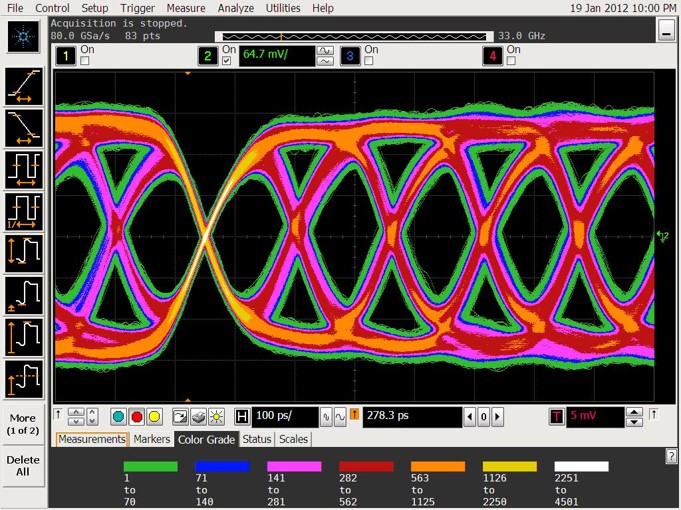Screen dimensions: 681x510
Task: Select the peak-to-peak voltage measurement icon
Action: 24,253
